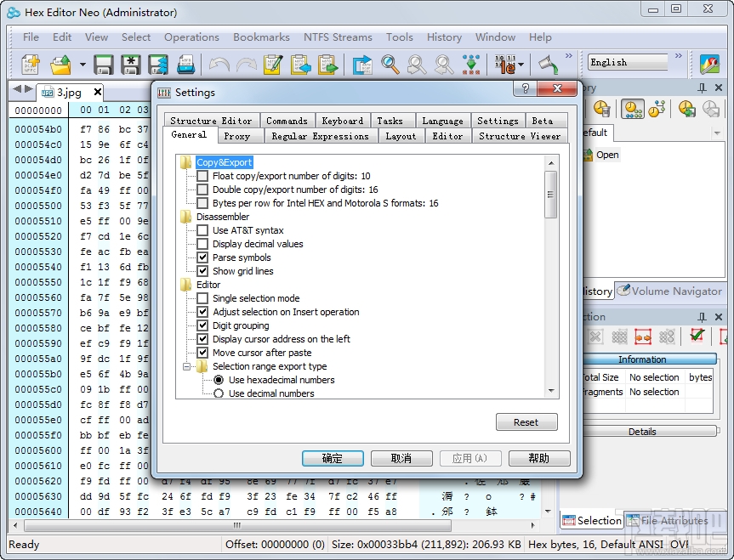
Task: Click the highlighted history view icon
Action: pos(633,109)
